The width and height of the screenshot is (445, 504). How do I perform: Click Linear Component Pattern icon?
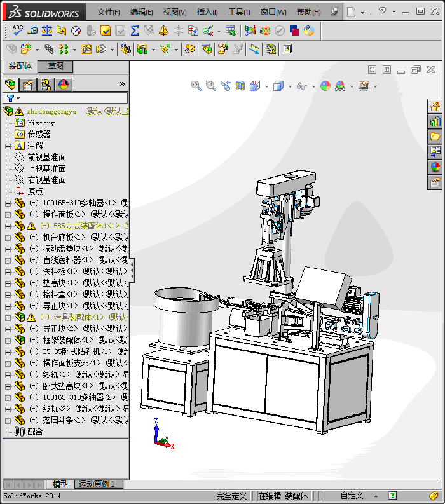click(x=64, y=49)
